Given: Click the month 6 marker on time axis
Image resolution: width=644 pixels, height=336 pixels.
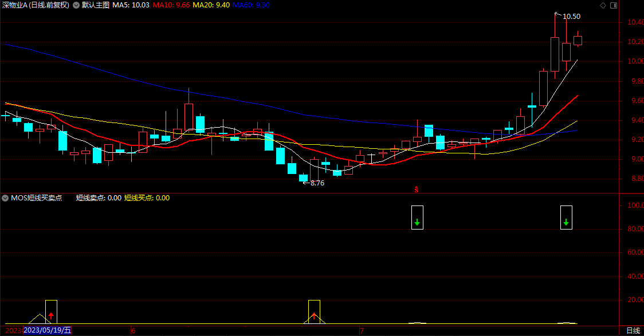Looking at the screenshot, I should [x=133, y=330].
